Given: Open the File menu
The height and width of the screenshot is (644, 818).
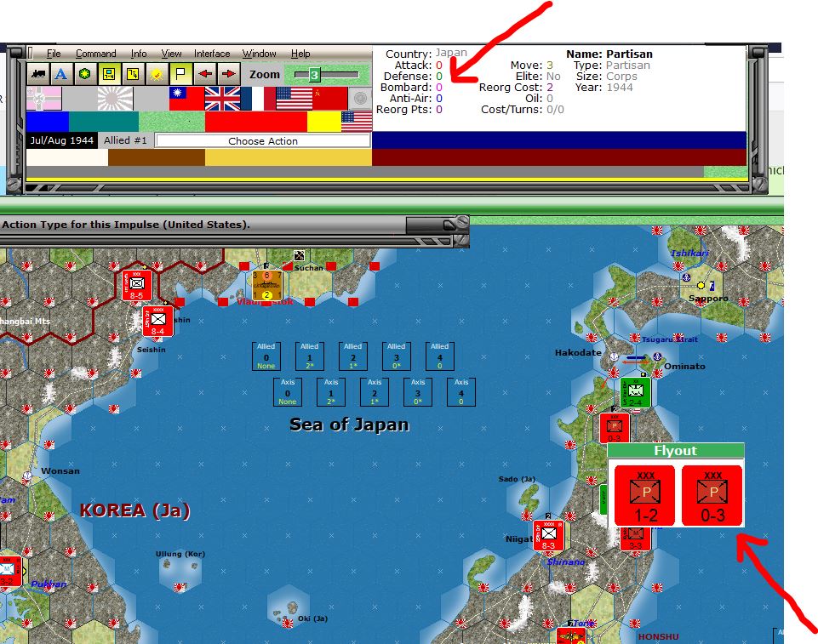Looking at the screenshot, I should point(54,54).
